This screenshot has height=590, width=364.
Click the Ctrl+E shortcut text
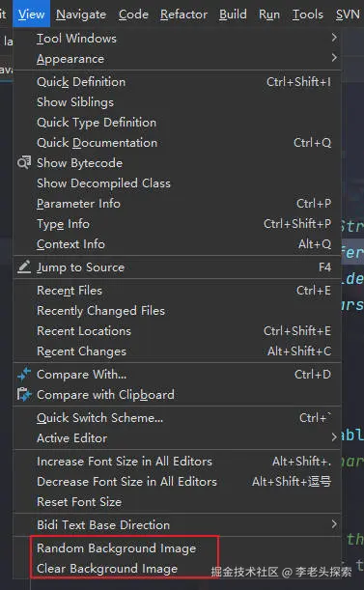tap(314, 291)
